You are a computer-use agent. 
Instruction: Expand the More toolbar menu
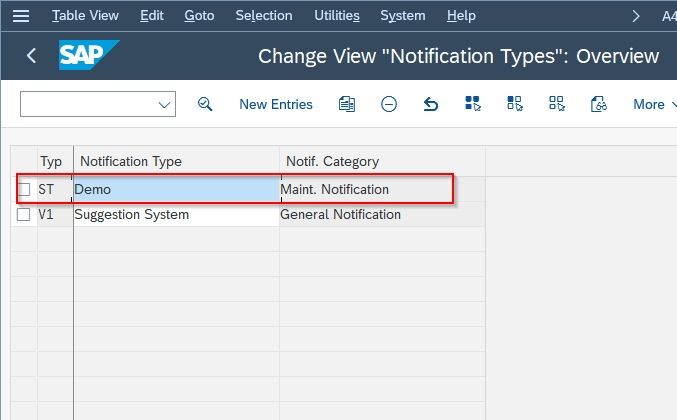(654, 104)
